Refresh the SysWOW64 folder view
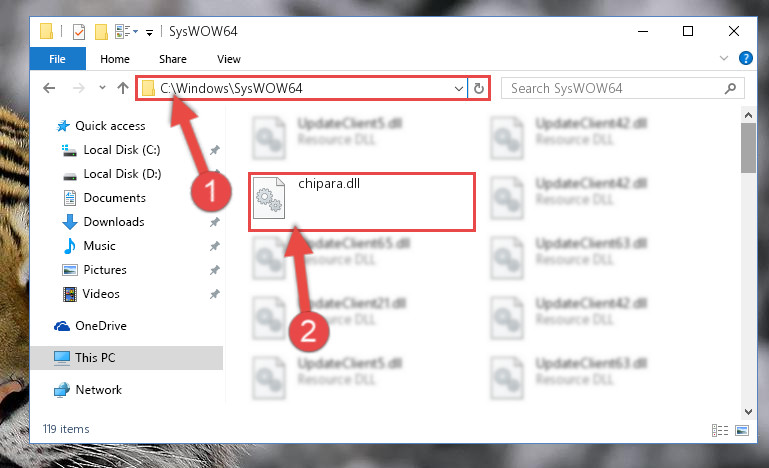Screen dimensions: 769x468 [479, 88]
